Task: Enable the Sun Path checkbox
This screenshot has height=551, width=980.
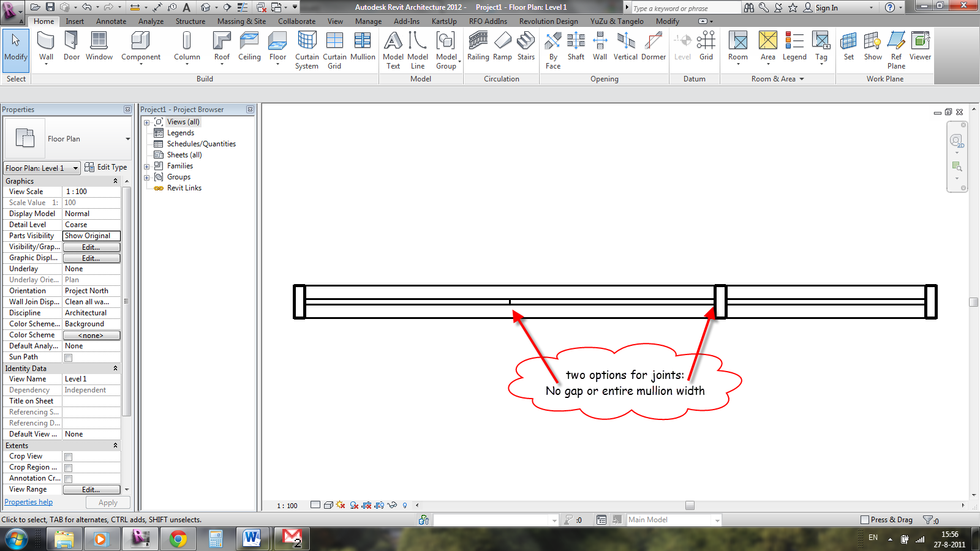Action: click(68, 357)
